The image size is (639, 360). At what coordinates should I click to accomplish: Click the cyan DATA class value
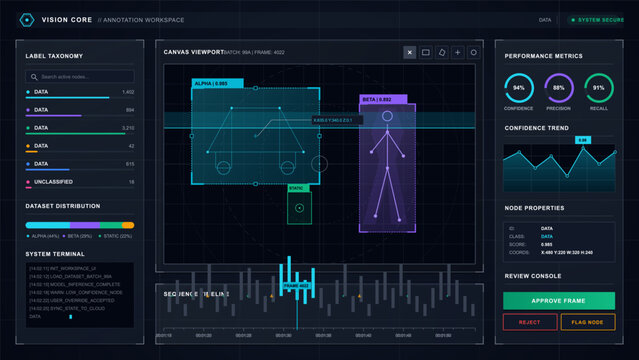coord(547,236)
